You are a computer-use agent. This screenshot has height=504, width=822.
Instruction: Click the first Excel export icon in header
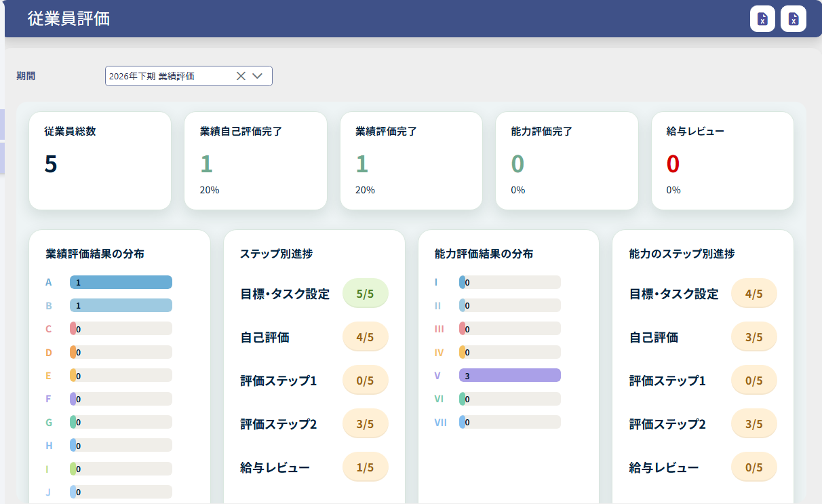tap(762, 18)
